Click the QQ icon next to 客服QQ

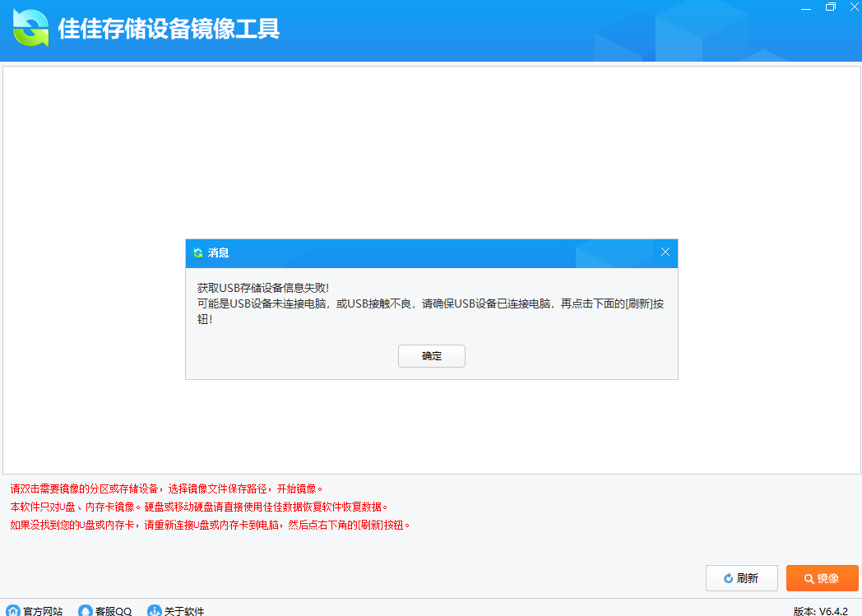tap(85, 610)
